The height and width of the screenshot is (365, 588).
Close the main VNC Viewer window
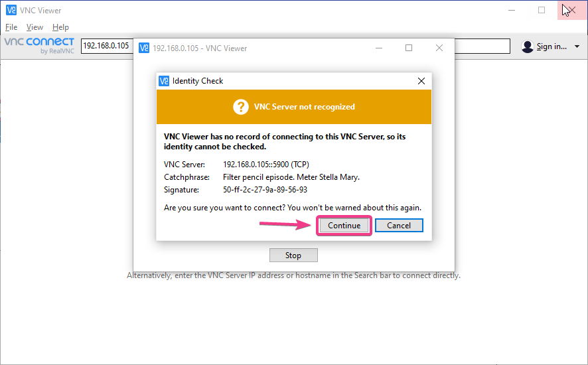[572, 10]
